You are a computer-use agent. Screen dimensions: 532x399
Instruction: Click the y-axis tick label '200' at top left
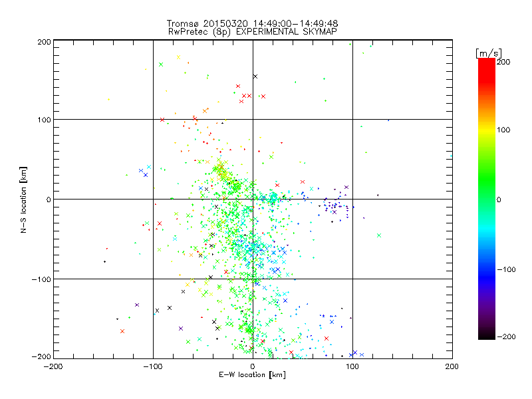[44, 42]
